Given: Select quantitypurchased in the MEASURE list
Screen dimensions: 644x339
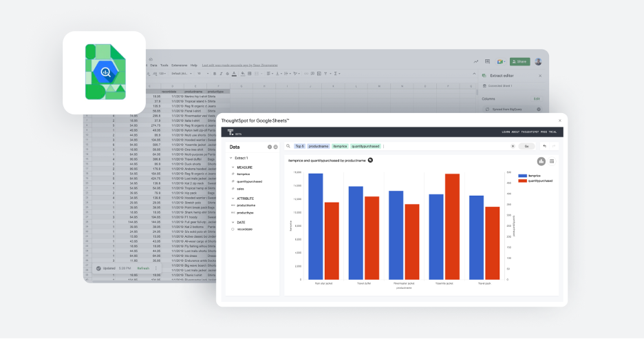Looking at the screenshot, I should click(249, 181).
